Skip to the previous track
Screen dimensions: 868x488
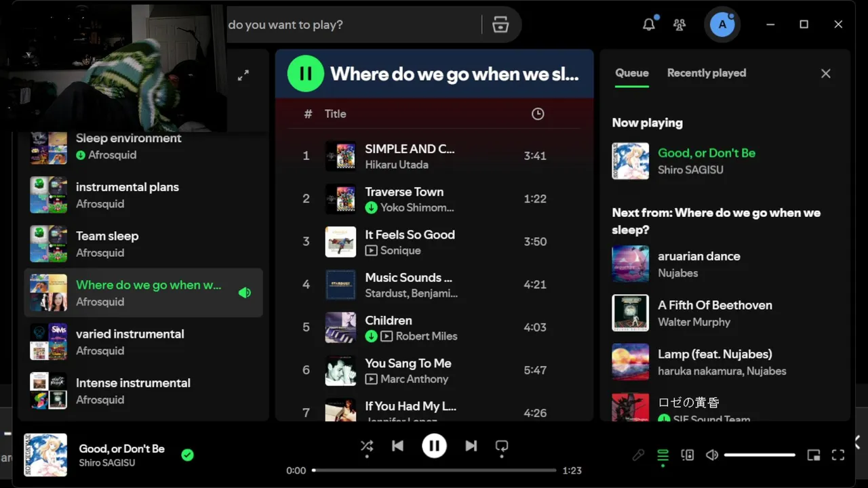click(398, 445)
